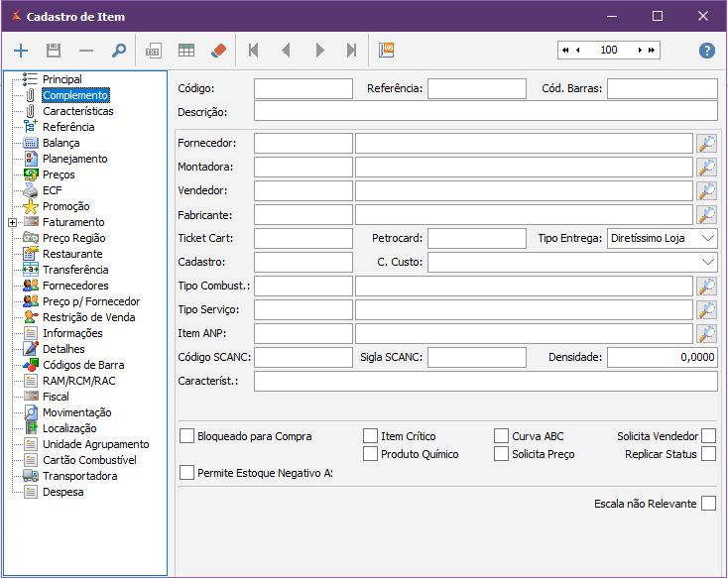Screen dimensions: 728x578
Task: Click the search magnifier icon in toolbar
Action: pos(119,51)
